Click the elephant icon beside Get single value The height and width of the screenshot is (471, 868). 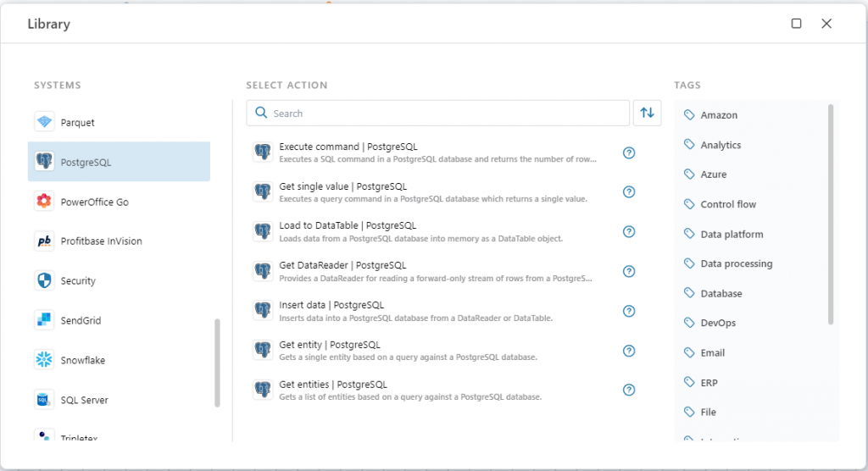[263, 192]
